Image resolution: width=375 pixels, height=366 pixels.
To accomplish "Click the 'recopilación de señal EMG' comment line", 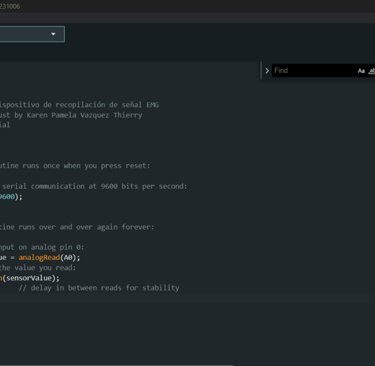I will coord(79,105).
